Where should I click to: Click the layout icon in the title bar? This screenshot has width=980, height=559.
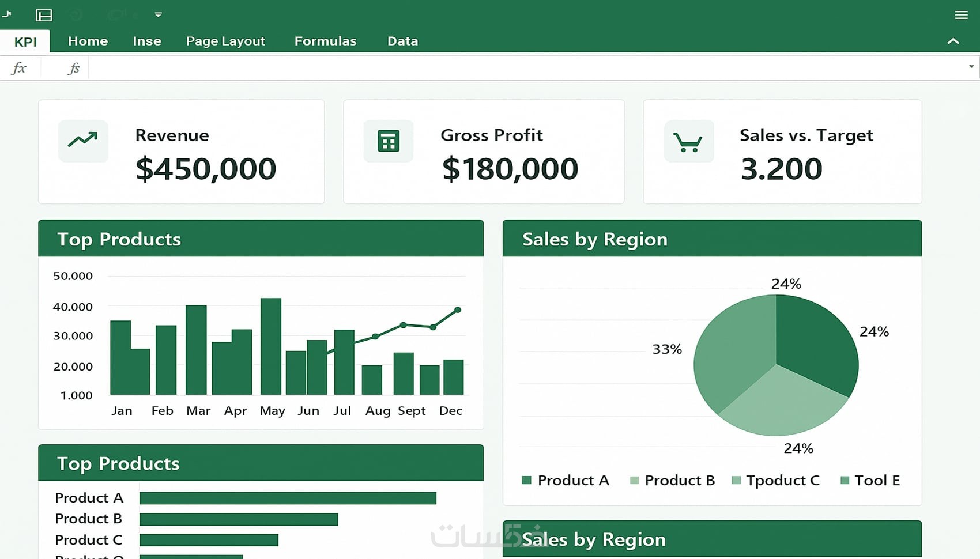tap(44, 15)
